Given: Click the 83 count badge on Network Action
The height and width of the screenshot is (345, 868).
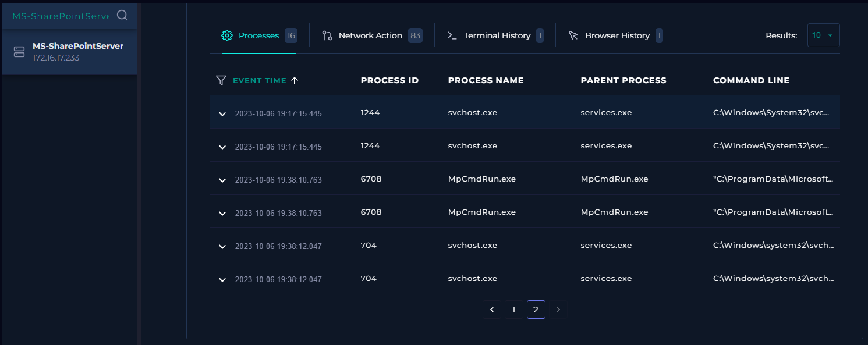Looking at the screenshot, I should click(x=415, y=35).
